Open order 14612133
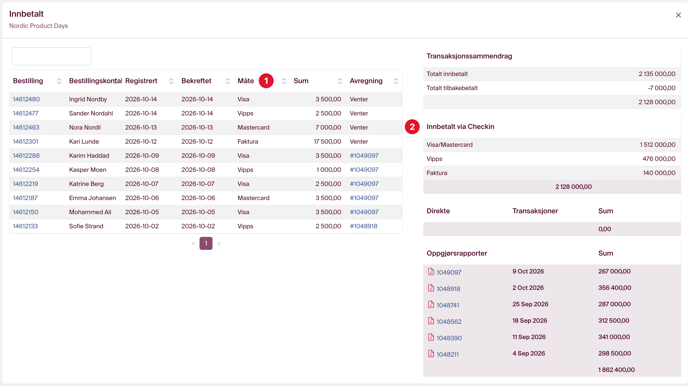Screen dimensions: 688x386 [x=25, y=226]
